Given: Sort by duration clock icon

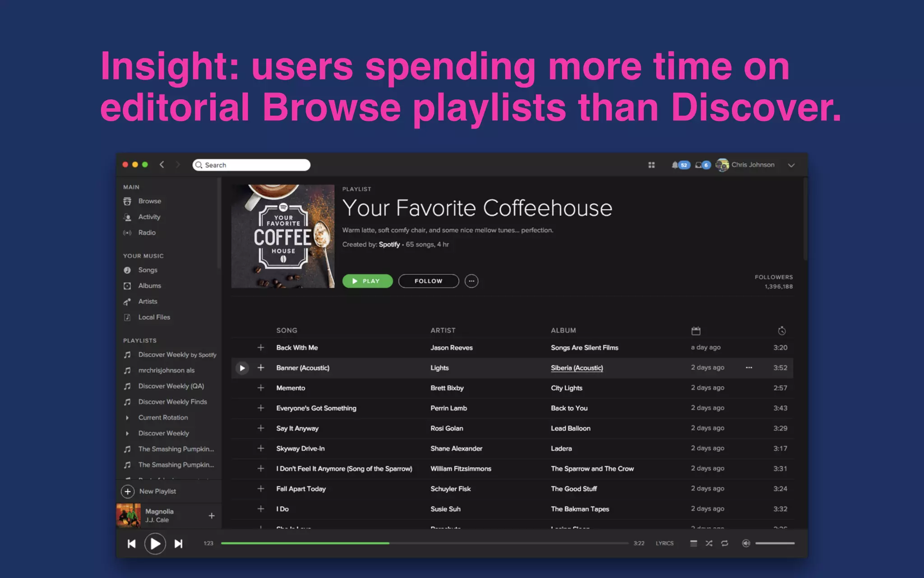Looking at the screenshot, I should coord(782,331).
